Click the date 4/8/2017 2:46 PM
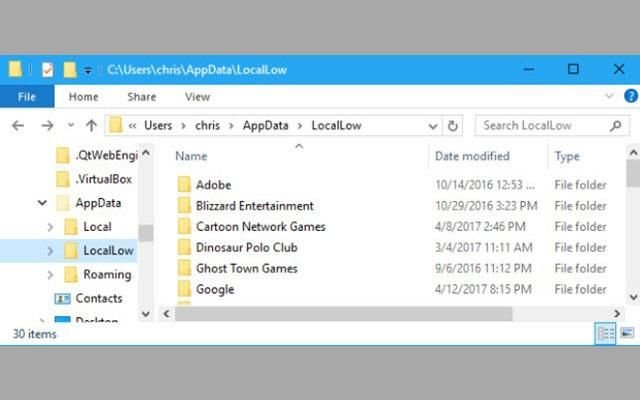 480,227
